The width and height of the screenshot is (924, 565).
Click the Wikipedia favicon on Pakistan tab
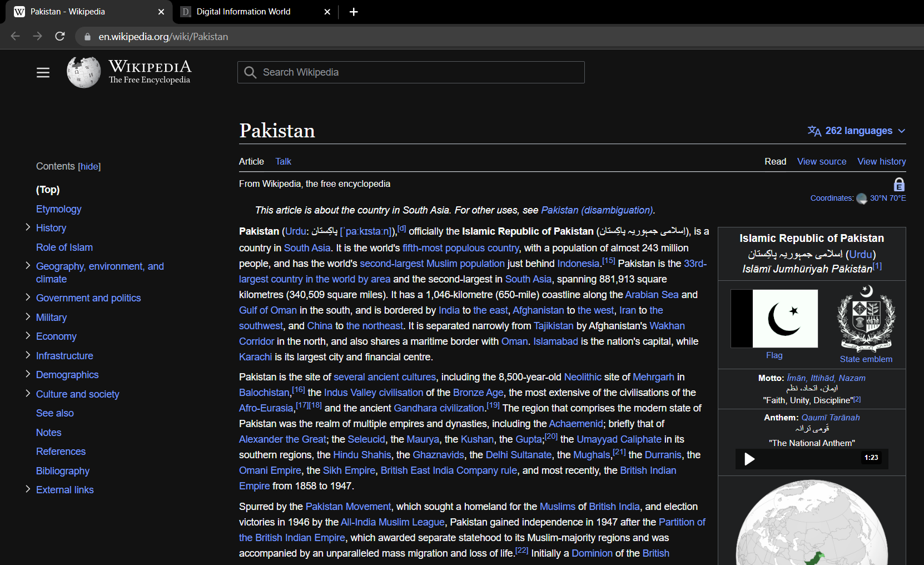coord(19,12)
